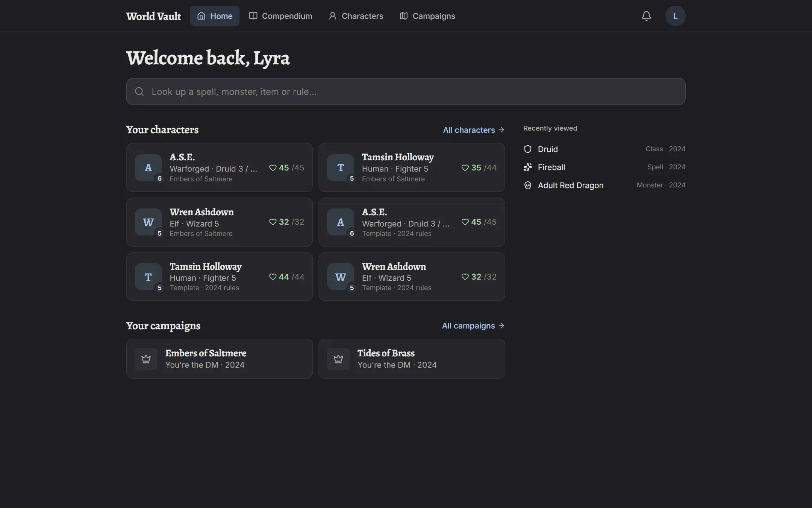
Task: Follow the All characters link
Action: 474,130
